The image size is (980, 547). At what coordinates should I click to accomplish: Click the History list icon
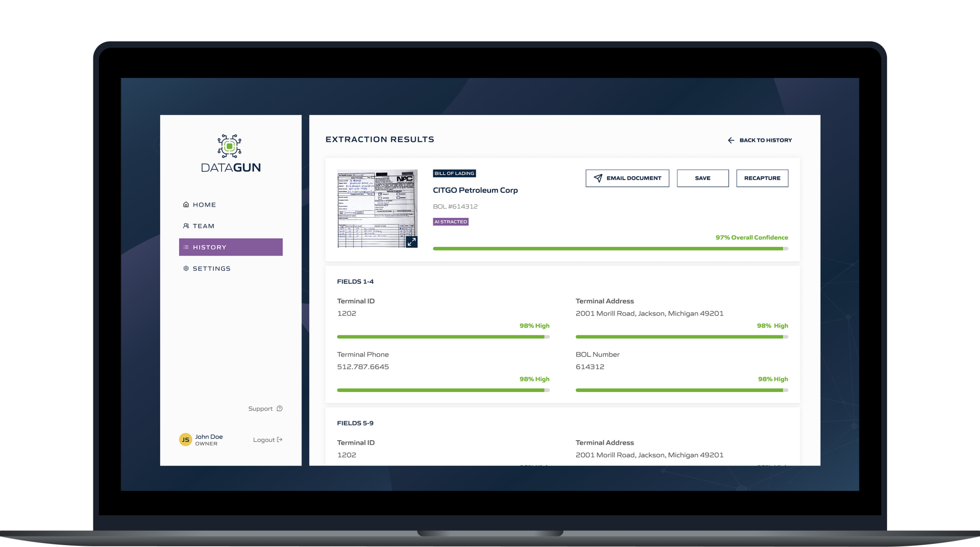click(186, 247)
